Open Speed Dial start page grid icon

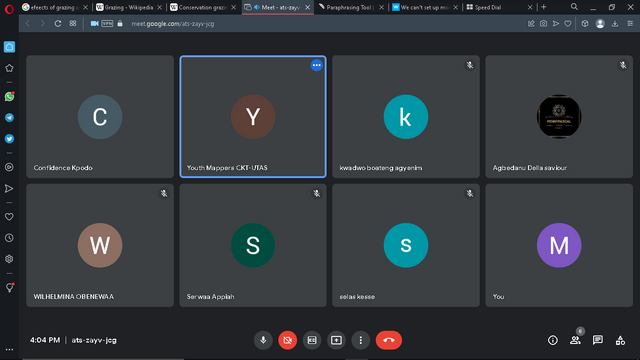(x=73, y=24)
